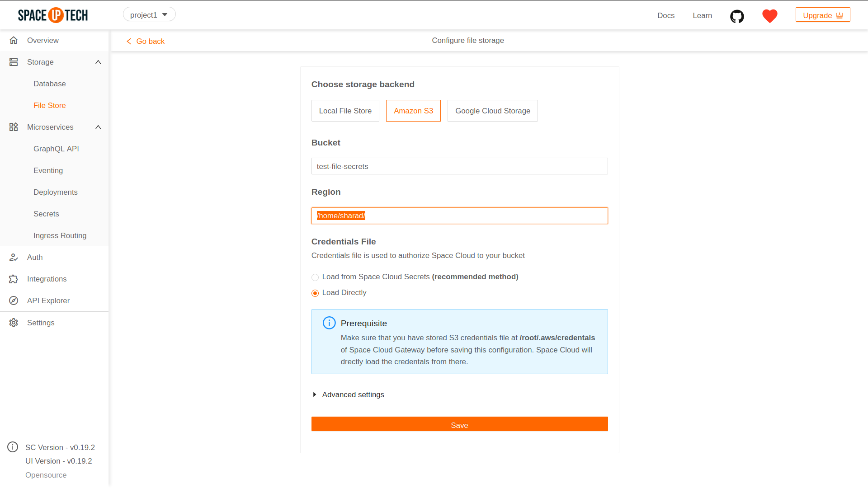This screenshot has width=868, height=488.
Task: Click the Auth user icon in sidebar
Action: pos(13,257)
